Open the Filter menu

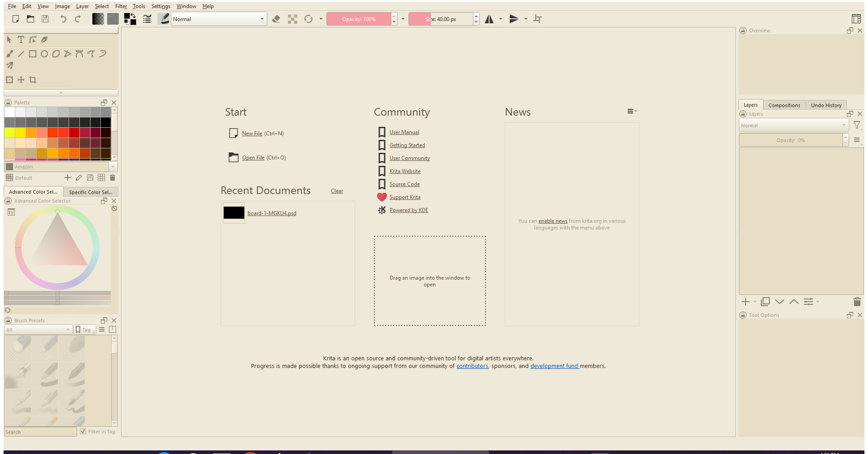(x=121, y=6)
